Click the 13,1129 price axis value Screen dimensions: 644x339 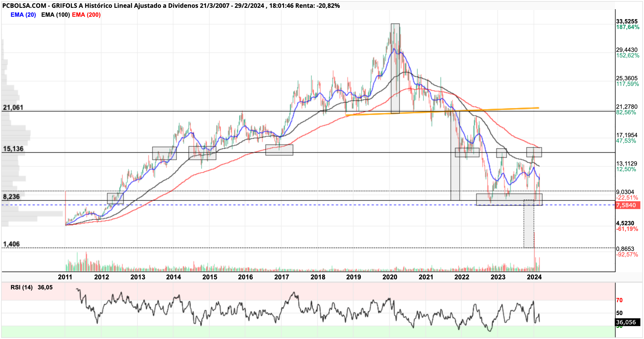[627, 164]
